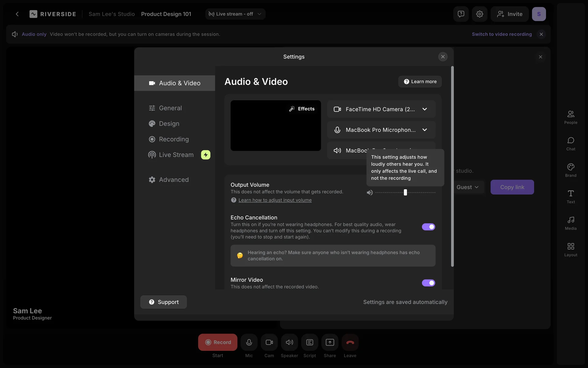Image resolution: width=588 pixels, height=368 pixels.
Task: Switch to the General settings tab
Action: coord(170,108)
